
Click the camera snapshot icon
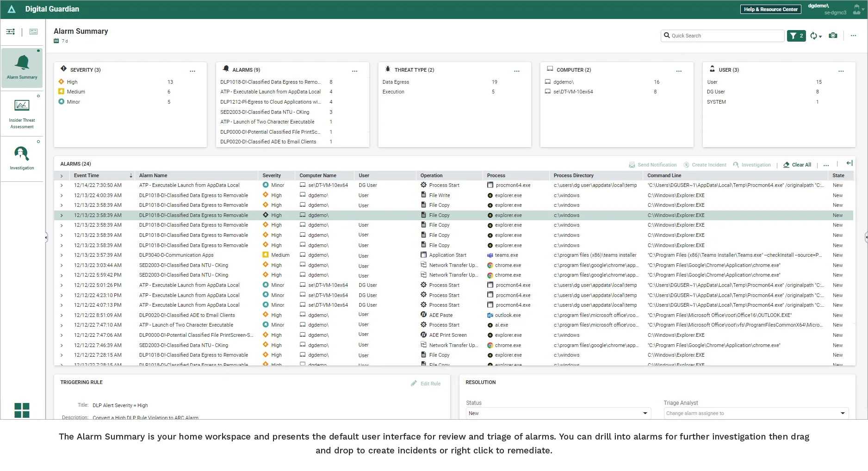[833, 36]
